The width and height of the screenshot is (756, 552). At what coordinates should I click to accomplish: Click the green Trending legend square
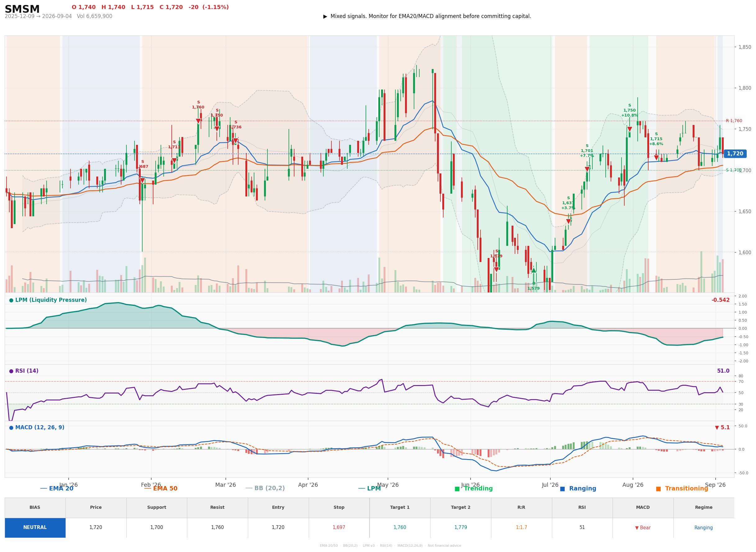[x=457, y=489]
